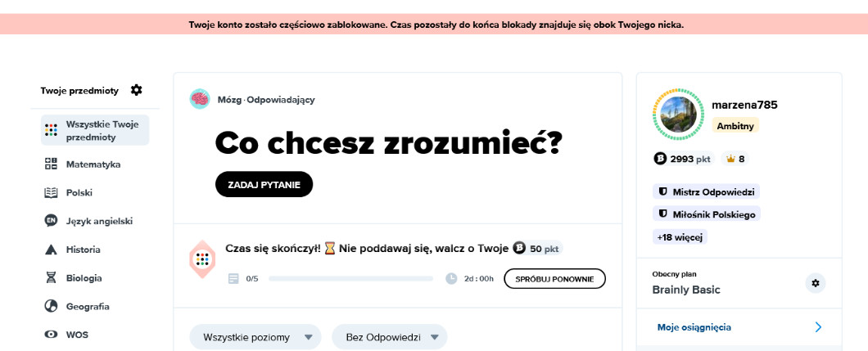Viewport: 868px width, 351px height.
Task: Click the SPRÓBUJ PONOWNIE button
Action: pyautogui.click(x=554, y=278)
